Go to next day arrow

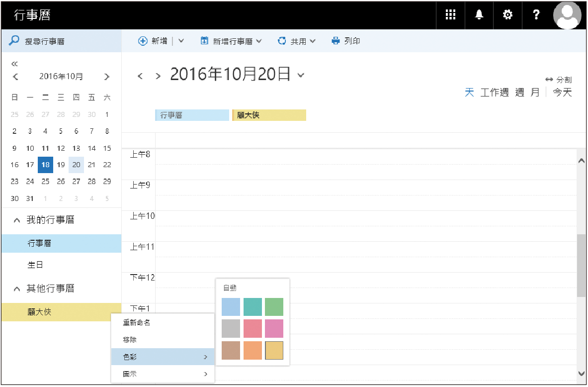click(158, 76)
